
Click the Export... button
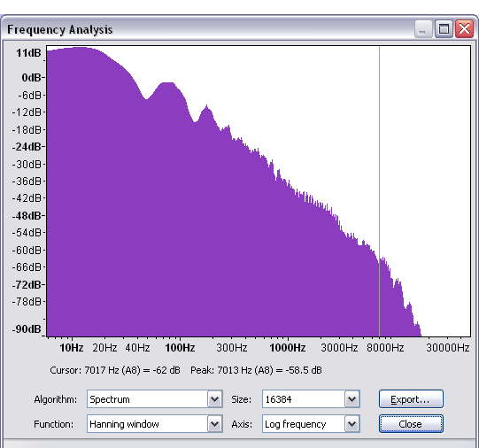pos(411,398)
